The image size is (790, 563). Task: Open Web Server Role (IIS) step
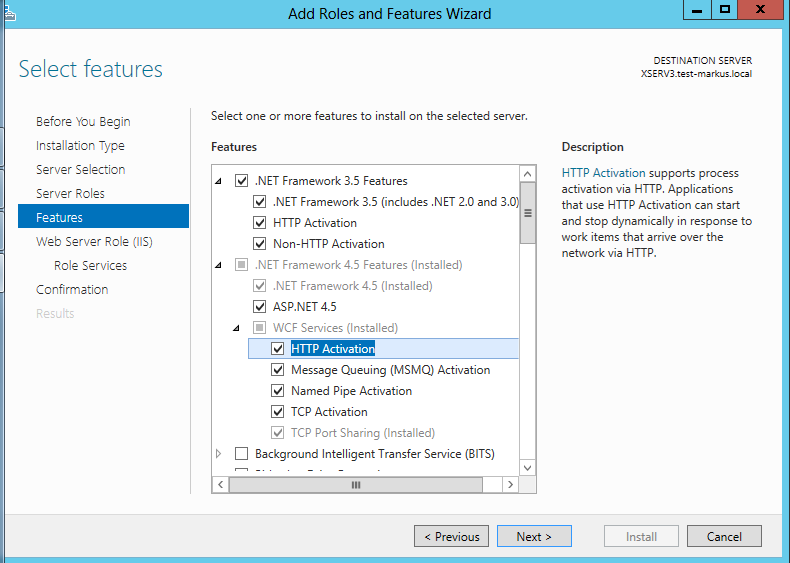[94, 241]
